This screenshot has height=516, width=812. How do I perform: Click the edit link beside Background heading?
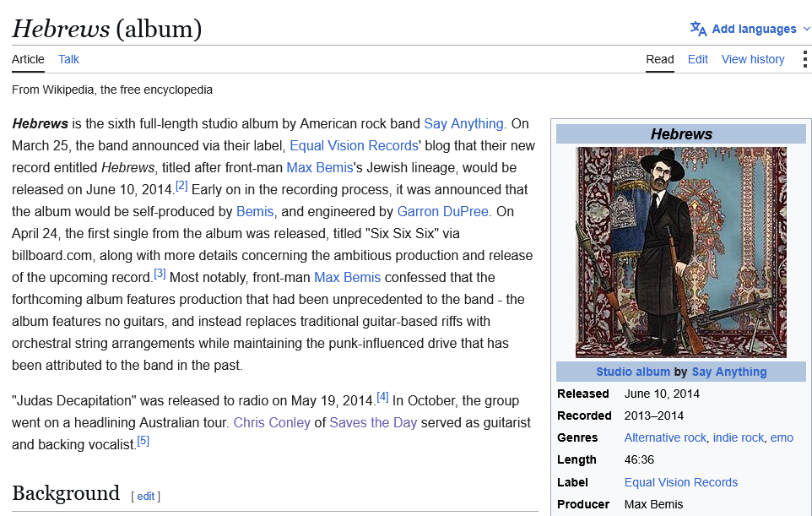pyautogui.click(x=145, y=497)
